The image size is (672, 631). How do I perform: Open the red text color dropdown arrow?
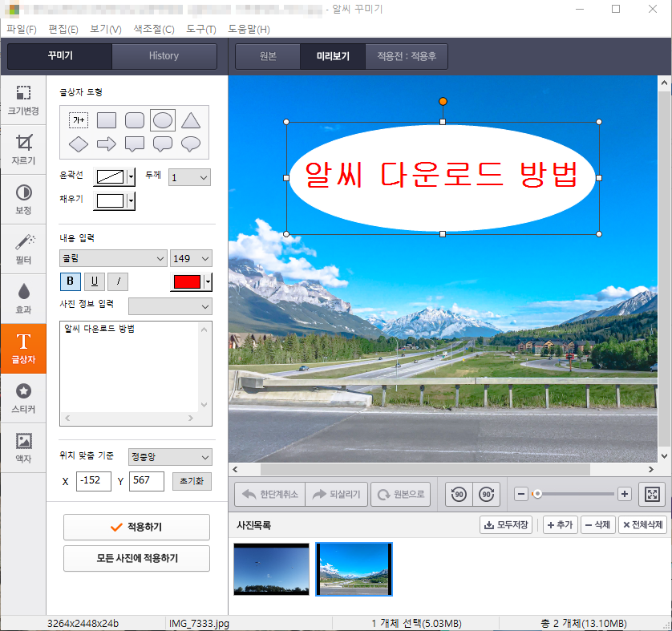[208, 282]
